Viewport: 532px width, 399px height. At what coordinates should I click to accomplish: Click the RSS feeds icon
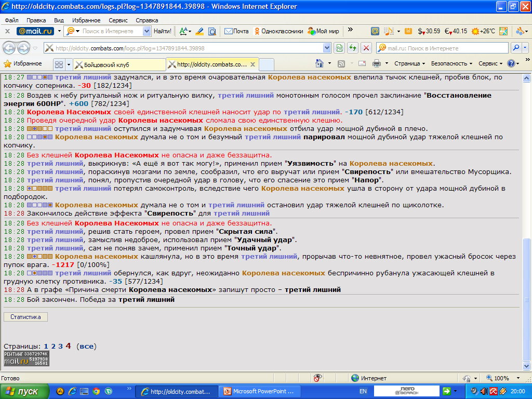[341, 63]
